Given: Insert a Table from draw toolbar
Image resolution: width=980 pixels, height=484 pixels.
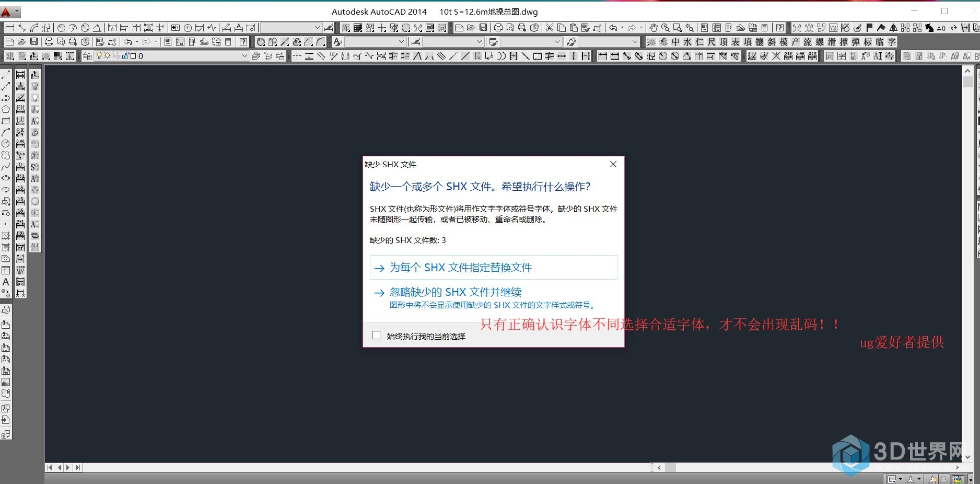Looking at the screenshot, I should [6, 270].
